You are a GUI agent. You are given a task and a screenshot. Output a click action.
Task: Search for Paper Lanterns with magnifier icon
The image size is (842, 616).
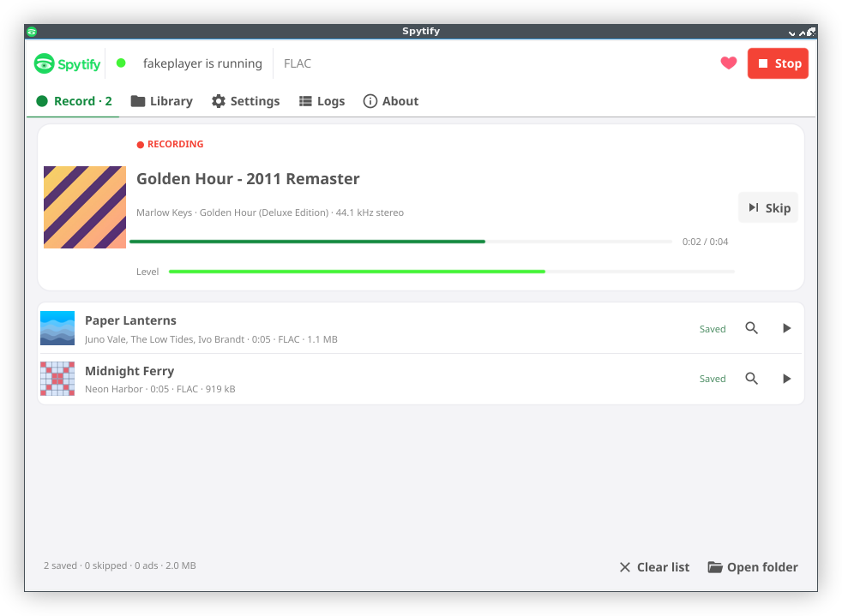[752, 328]
